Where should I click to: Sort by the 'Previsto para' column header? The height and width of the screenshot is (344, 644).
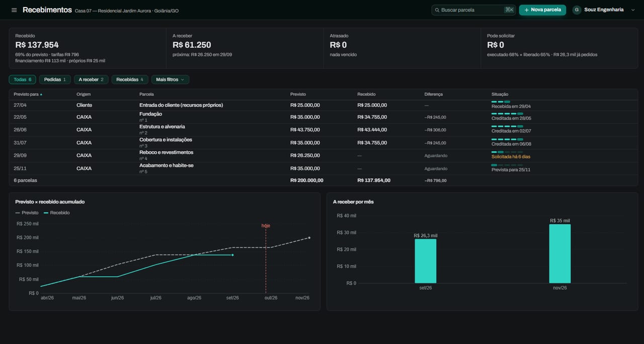coord(28,94)
